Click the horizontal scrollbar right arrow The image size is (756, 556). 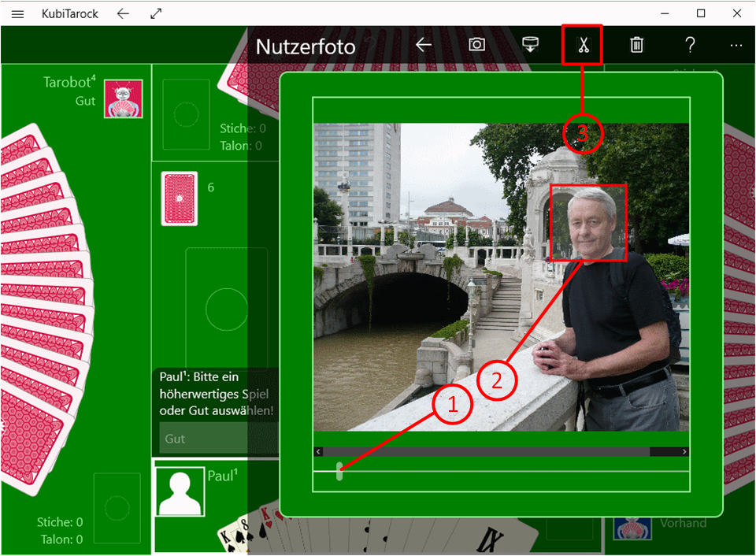(x=684, y=452)
